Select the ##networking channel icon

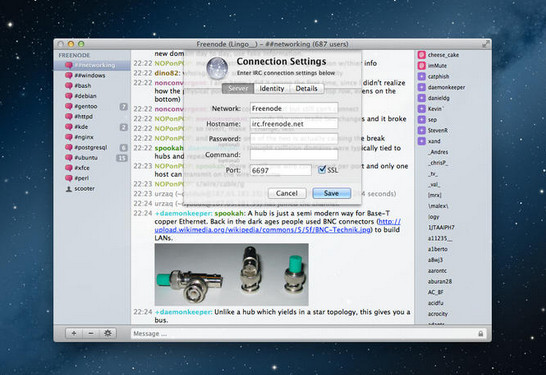tap(69, 65)
